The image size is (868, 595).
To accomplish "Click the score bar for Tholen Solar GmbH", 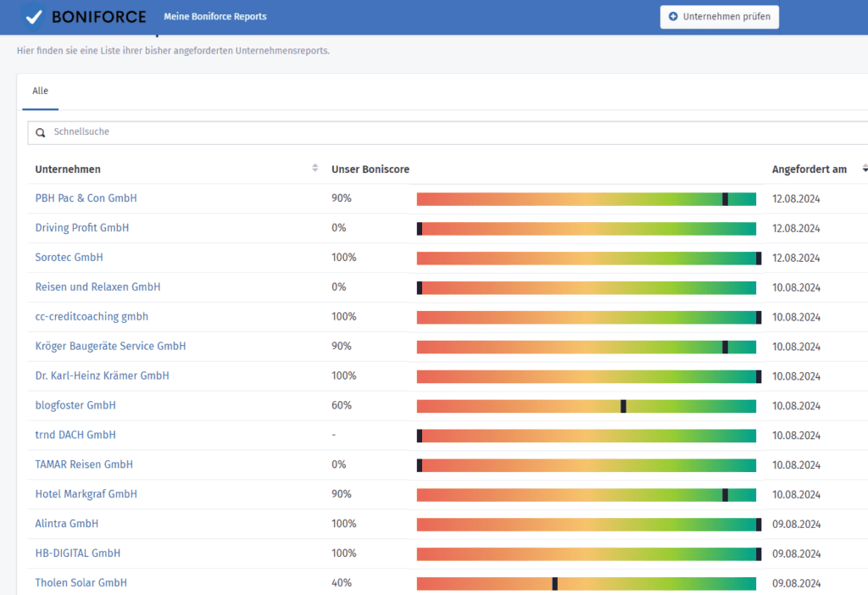I will point(587,583).
